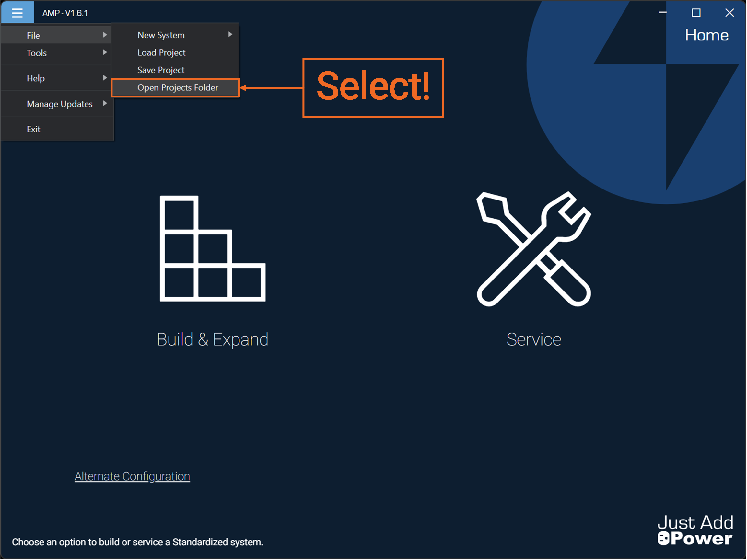This screenshot has width=747, height=560.
Task: Open the Alternate Configuration link
Action: (132, 476)
